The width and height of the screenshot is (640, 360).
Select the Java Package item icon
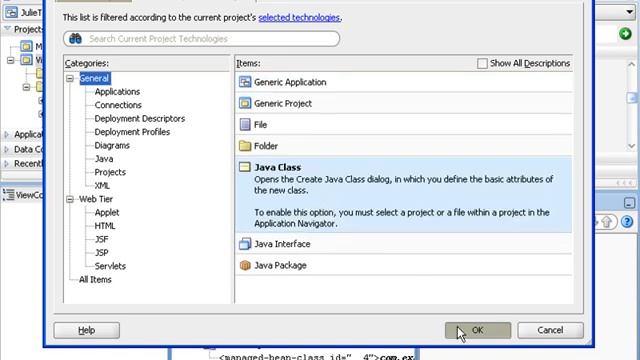[245, 265]
